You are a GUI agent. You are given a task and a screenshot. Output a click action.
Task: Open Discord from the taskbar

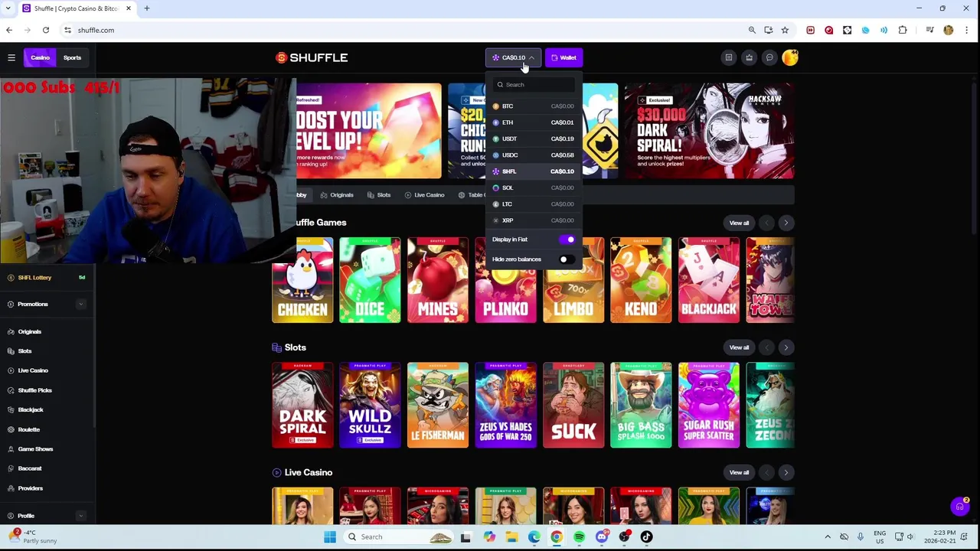602,536
